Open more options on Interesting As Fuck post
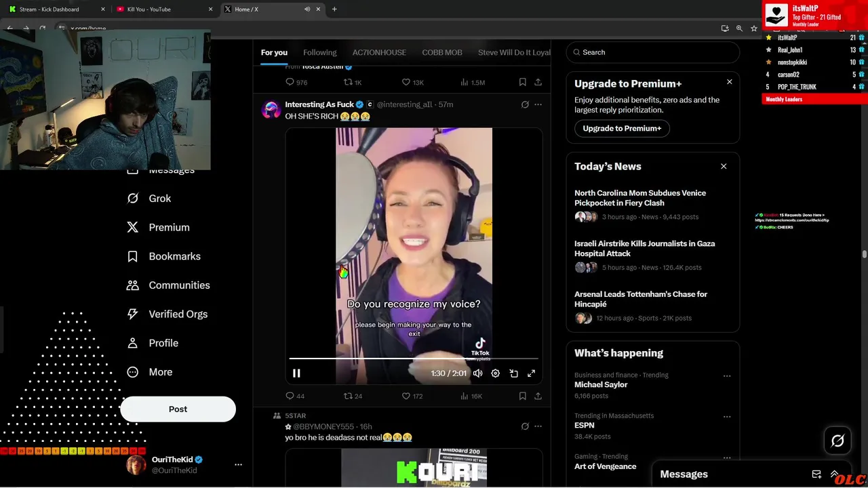Viewport: 868px width, 488px height. pyautogui.click(x=538, y=104)
